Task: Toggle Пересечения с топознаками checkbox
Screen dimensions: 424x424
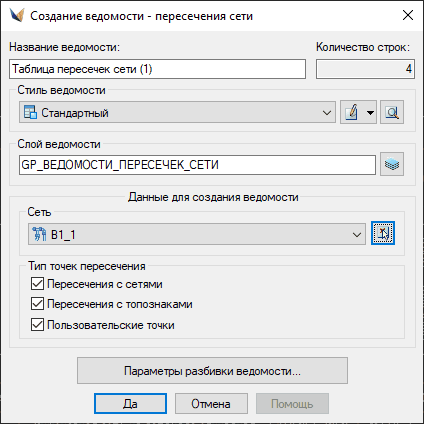Action: click(x=37, y=304)
